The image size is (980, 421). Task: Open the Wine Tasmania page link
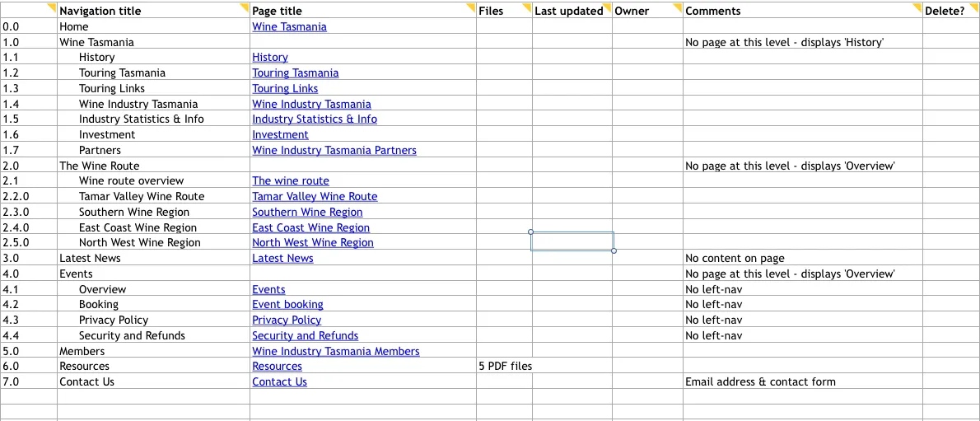[x=289, y=26]
